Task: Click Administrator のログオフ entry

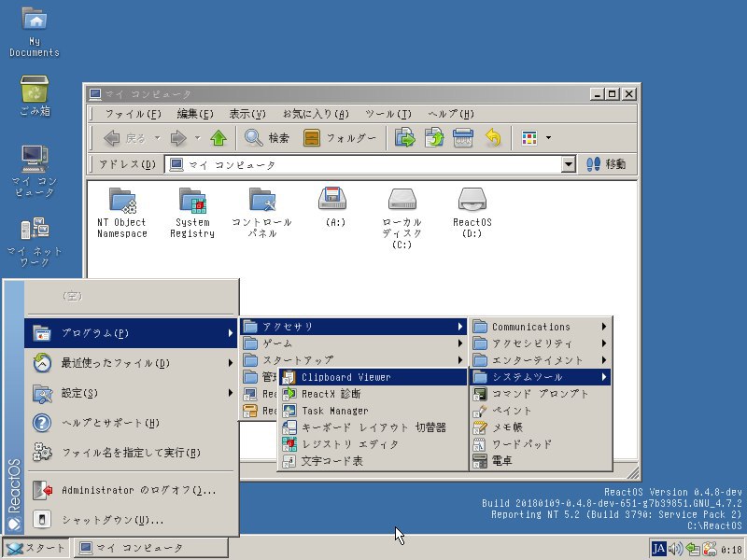Action: click(131, 490)
